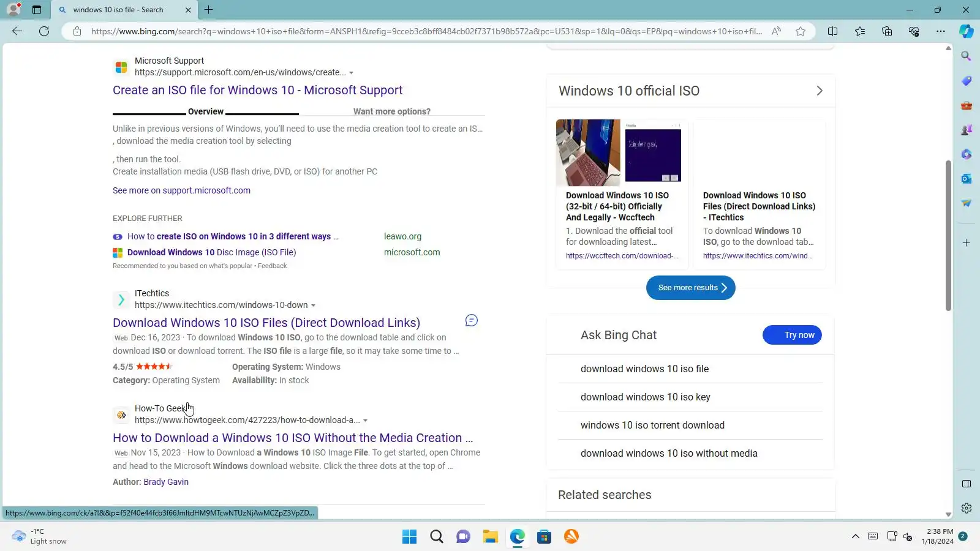Open the Favorites list
This screenshot has height=551, width=980.
tap(860, 31)
